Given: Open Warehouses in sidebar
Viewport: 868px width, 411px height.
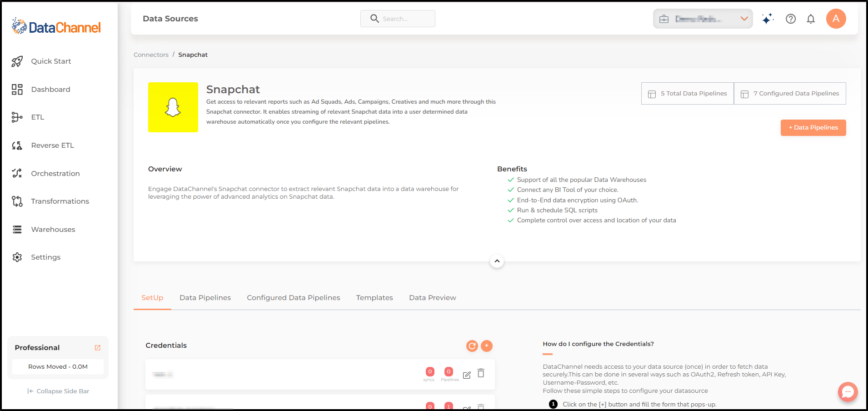Looking at the screenshot, I should tap(53, 230).
